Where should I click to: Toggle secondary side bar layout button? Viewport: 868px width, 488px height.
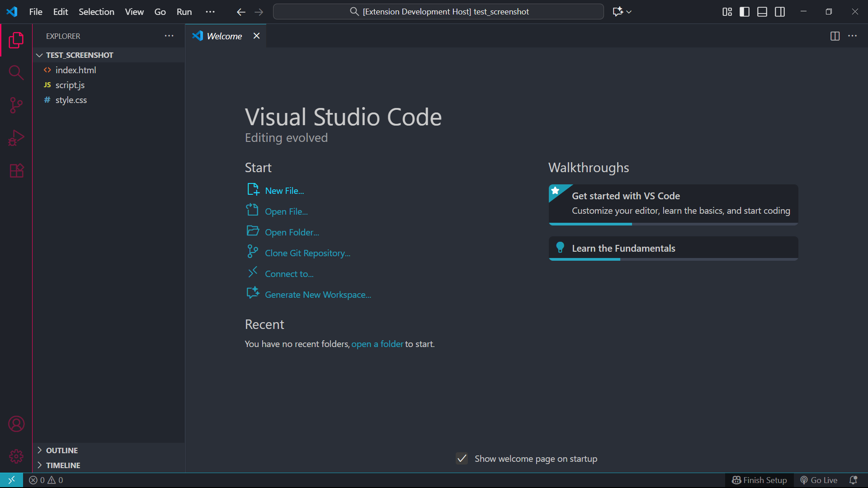click(x=780, y=12)
